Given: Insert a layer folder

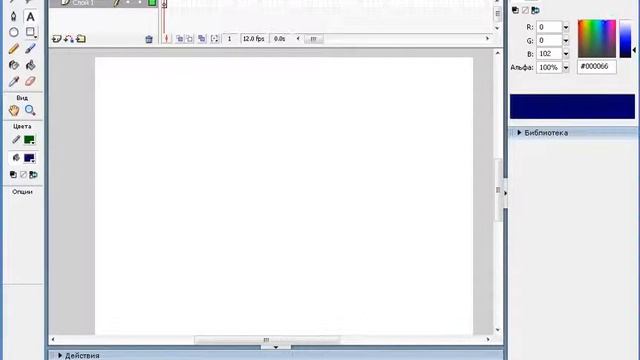Looking at the screenshot, I should [81, 39].
